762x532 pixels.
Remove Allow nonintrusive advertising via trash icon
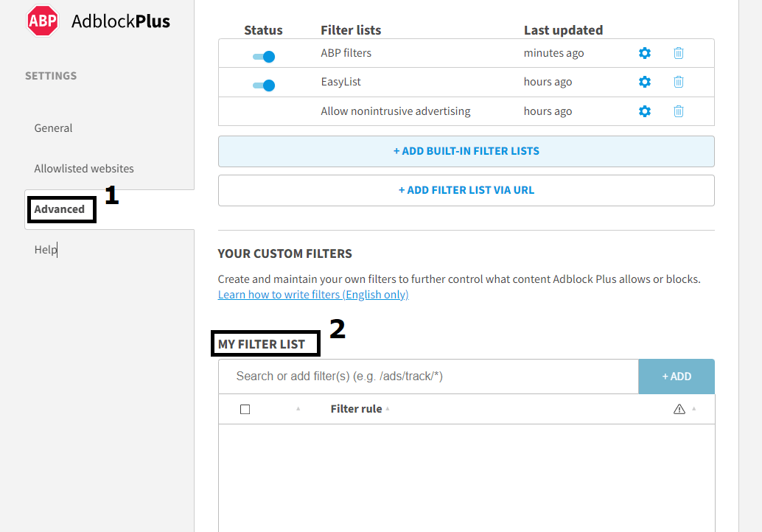pyautogui.click(x=679, y=111)
